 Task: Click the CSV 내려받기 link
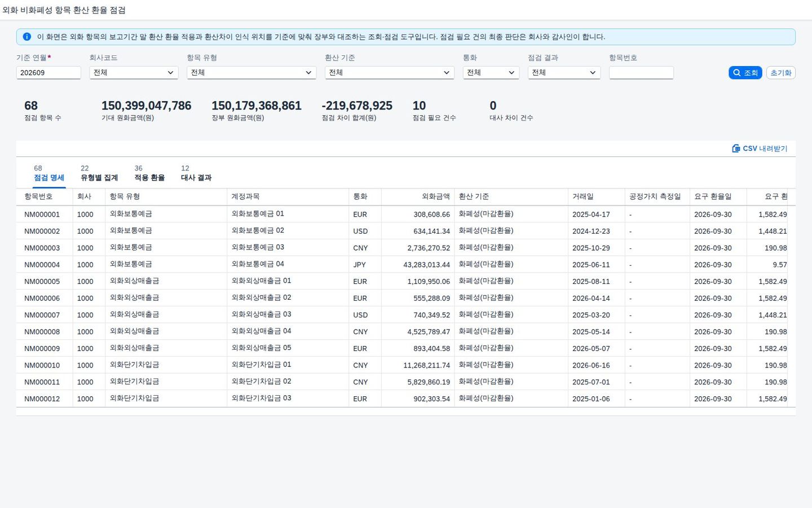point(760,148)
